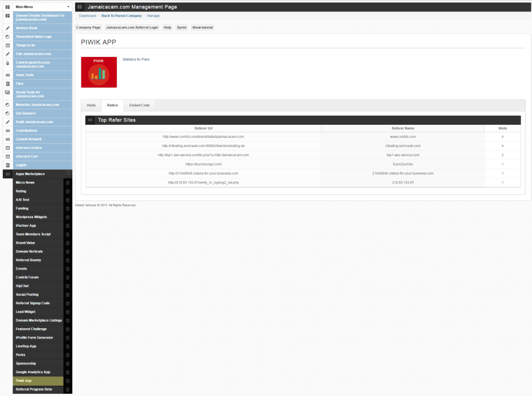Click the icon next to Files
This screenshot has width=532, height=396.
click(x=8, y=84)
